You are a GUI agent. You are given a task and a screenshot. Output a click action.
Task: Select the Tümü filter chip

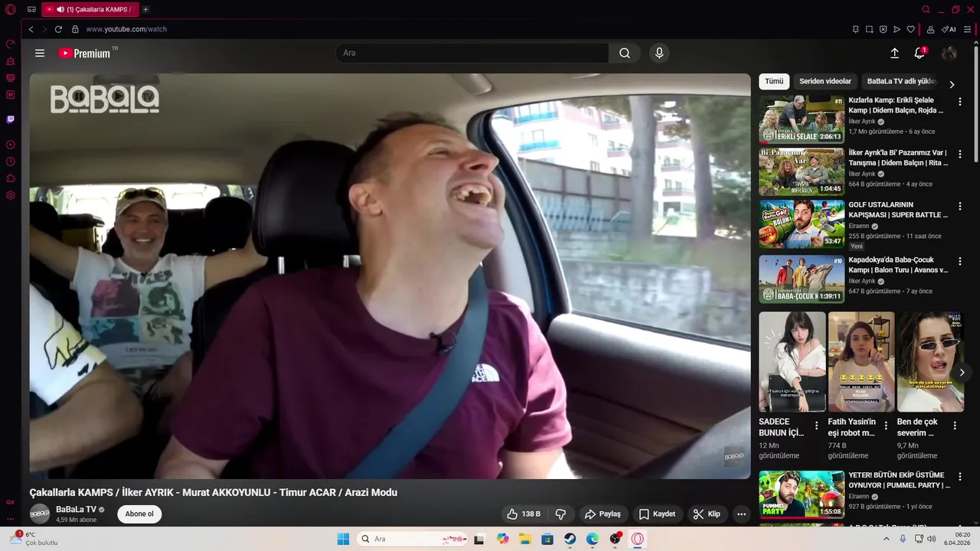coord(774,81)
